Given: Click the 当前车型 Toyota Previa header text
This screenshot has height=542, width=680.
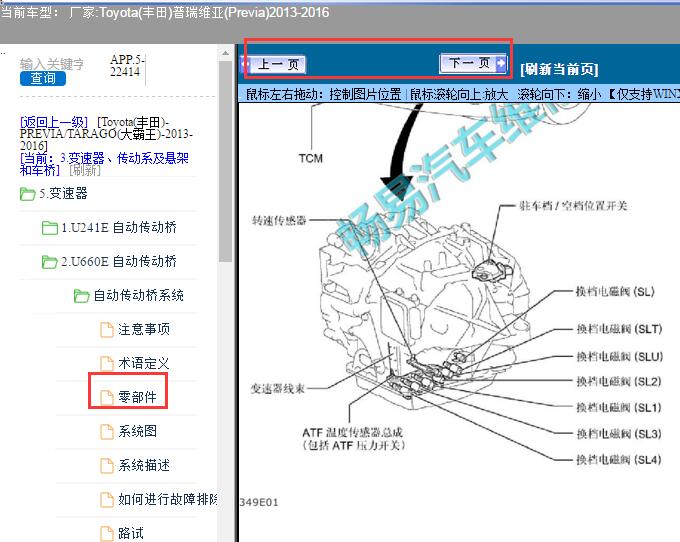Looking at the screenshot, I should [x=165, y=12].
